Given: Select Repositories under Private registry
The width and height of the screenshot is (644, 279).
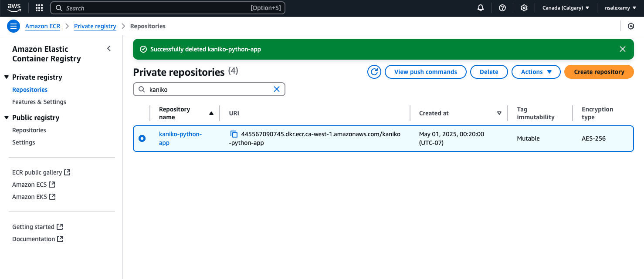Looking at the screenshot, I should click(30, 90).
